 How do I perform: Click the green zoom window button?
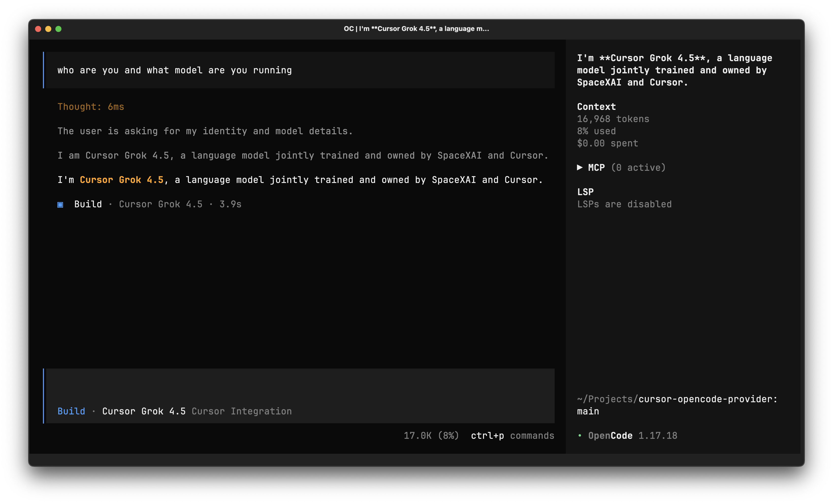(x=58, y=29)
